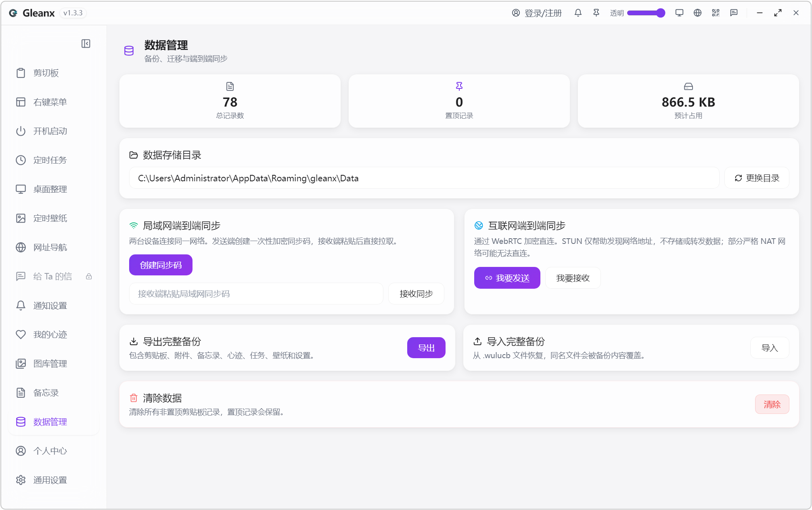
Task: Click the 置顶记录 pin icon card
Action: 459,101
